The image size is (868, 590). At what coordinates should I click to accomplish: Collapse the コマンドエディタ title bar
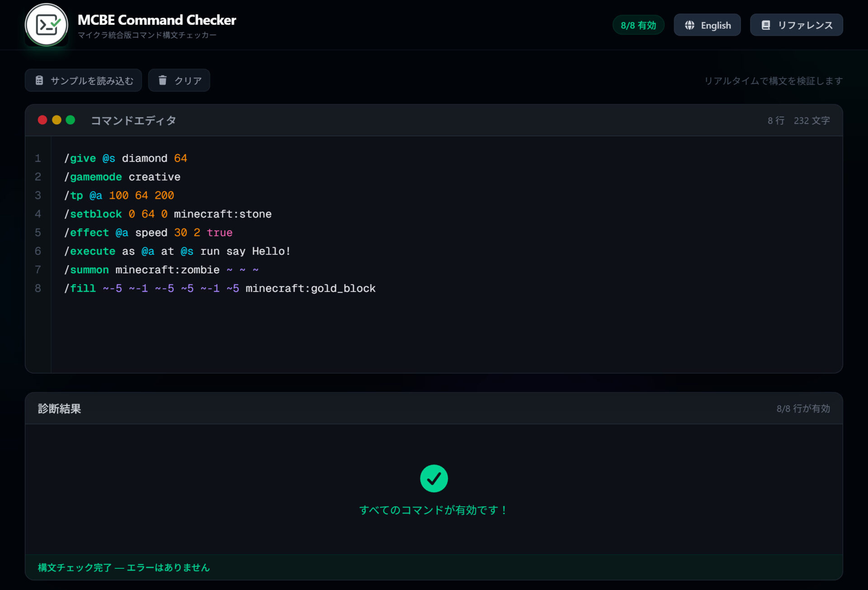pyautogui.click(x=133, y=120)
